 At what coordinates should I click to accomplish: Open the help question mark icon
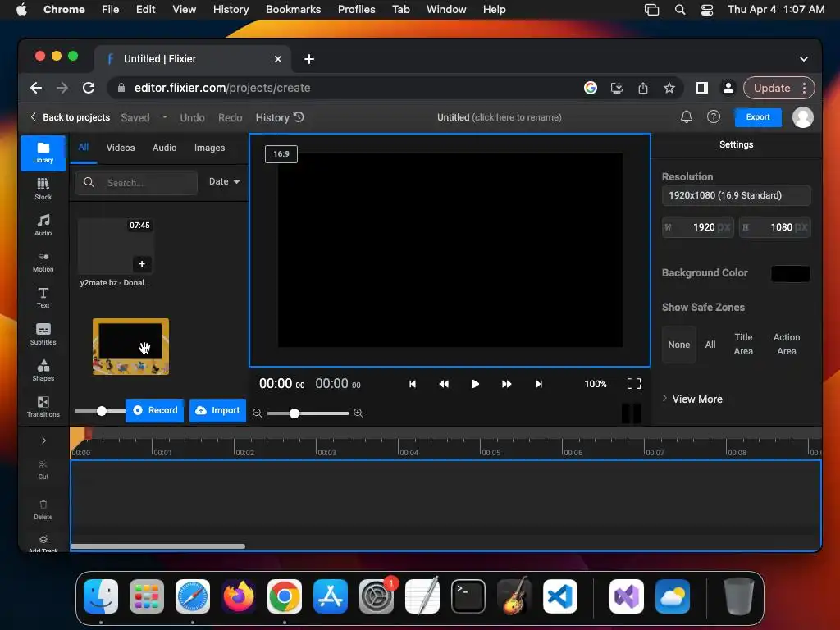[x=713, y=116]
